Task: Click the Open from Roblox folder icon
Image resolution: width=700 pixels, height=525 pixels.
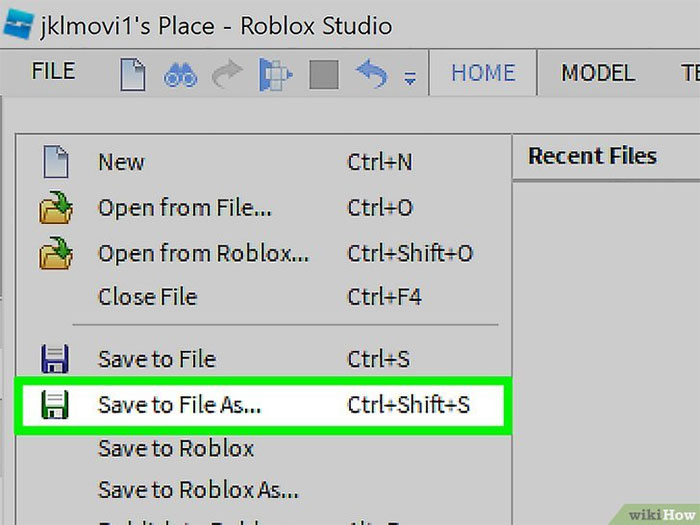Action: [x=55, y=254]
